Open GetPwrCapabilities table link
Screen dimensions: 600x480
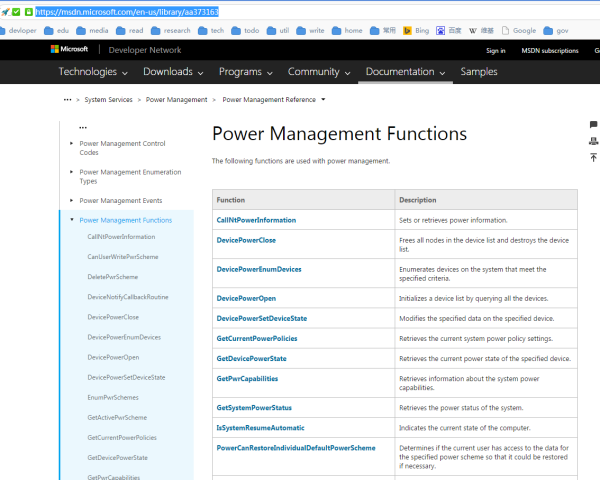pyautogui.click(x=247, y=379)
